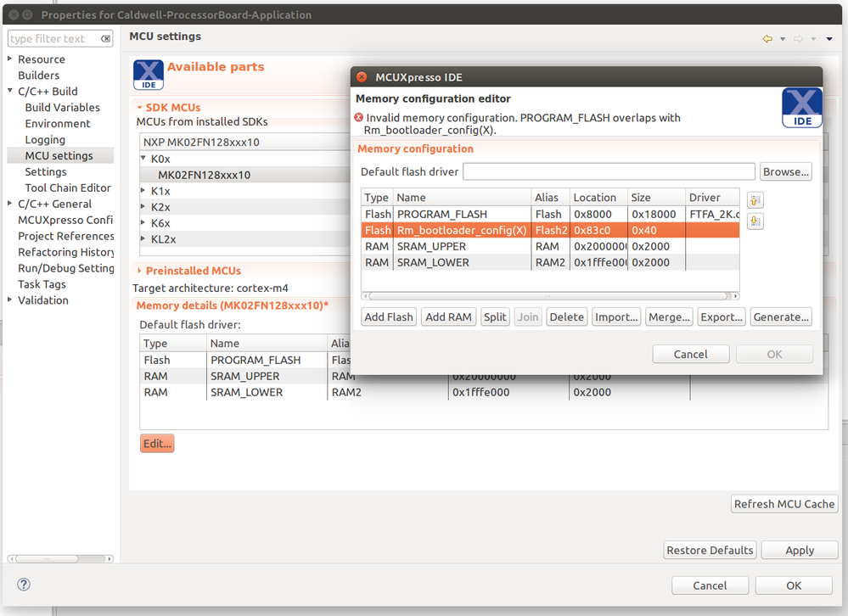Click the Split button

[495, 316]
